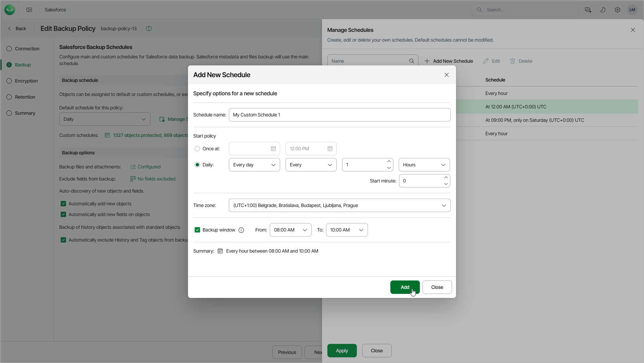Open the Time zone dropdown
The image size is (644, 363).
339,205
